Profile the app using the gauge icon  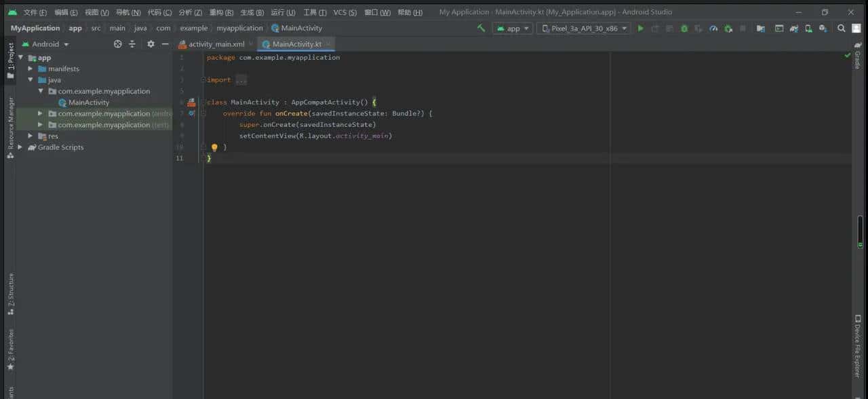(x=713, y=28)
